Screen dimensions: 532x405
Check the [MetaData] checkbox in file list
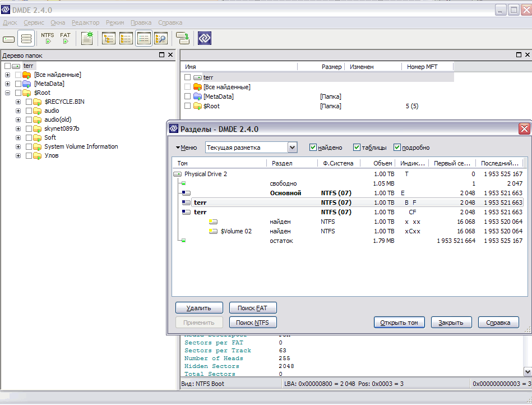pyautogui.click(x=187, y=96)
